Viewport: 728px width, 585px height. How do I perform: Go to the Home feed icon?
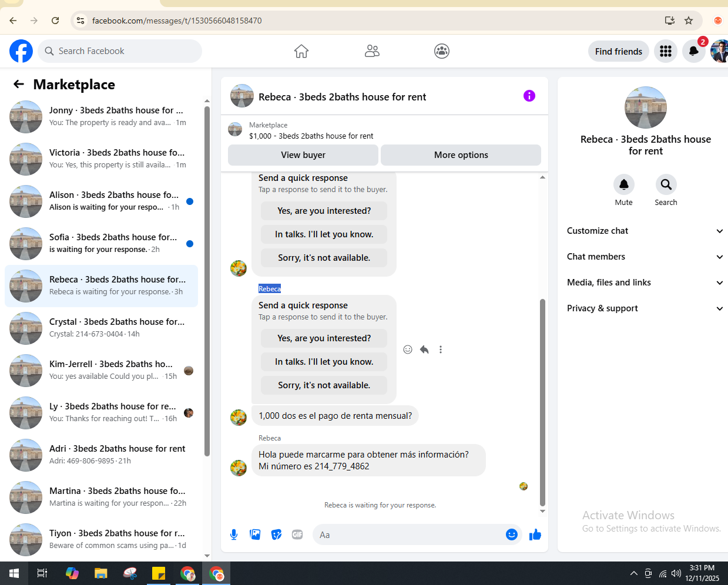click(x=301, y=51)
